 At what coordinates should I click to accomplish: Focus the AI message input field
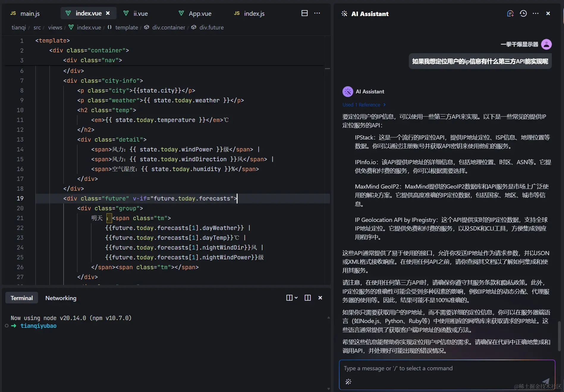(x=447, y=375)
